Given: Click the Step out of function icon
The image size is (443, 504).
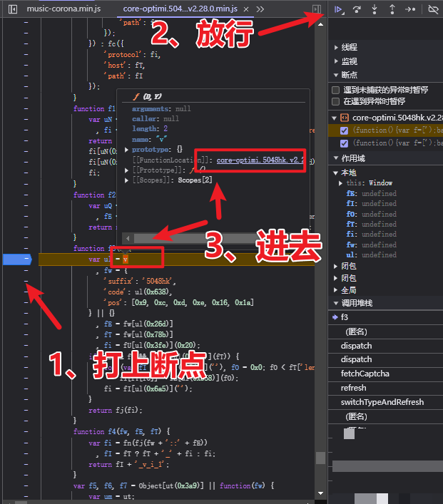Looking at the screenshot, I should pos(392,9).
